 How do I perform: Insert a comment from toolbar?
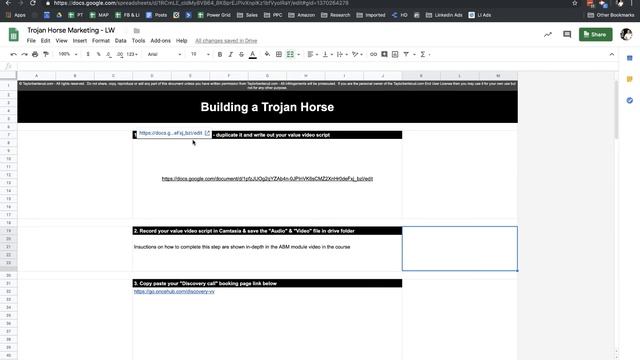384,54
